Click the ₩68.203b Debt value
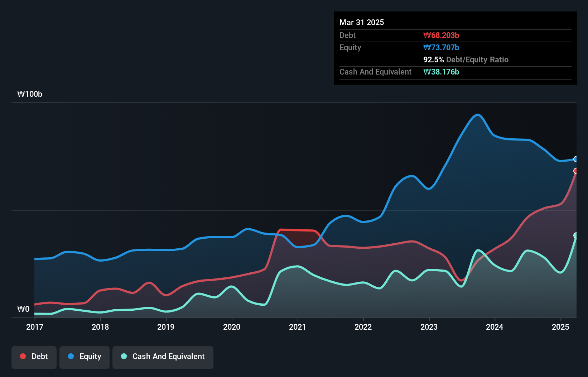The image size is (588, 377). (442, 35)
